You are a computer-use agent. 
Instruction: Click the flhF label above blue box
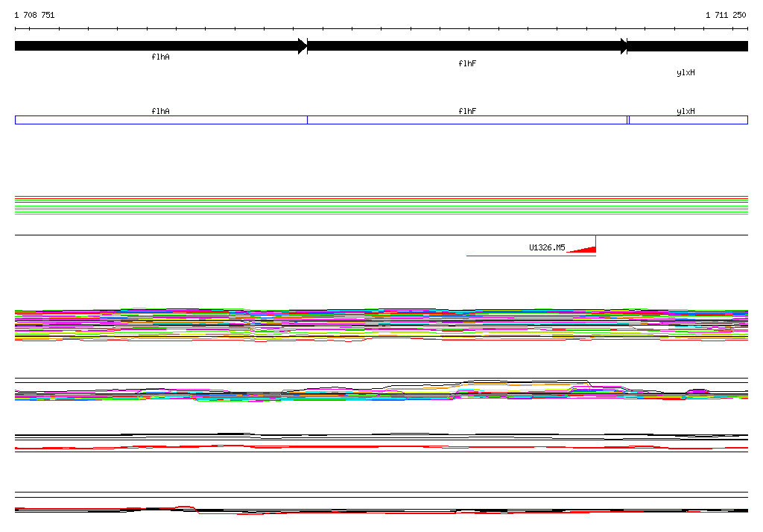click(x=467, y=111)
